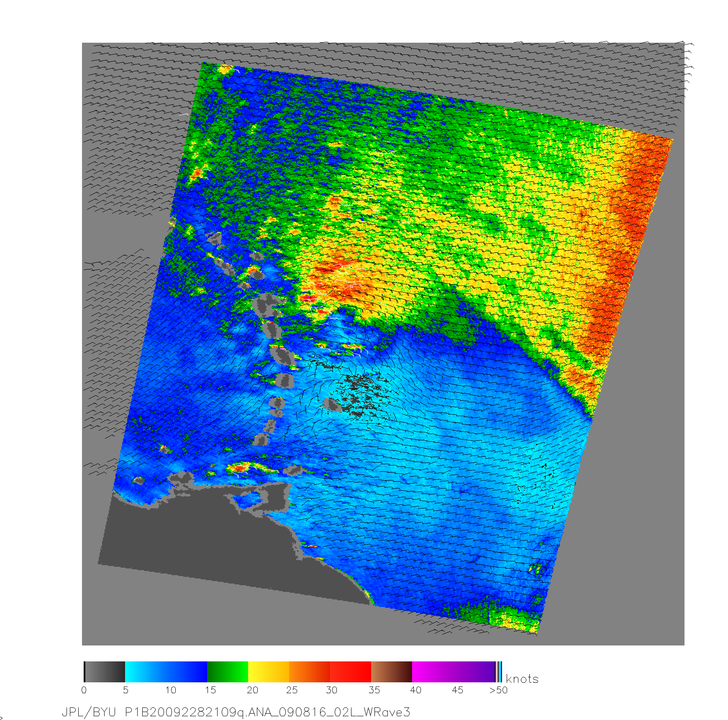
Task: Click the brown 35–40 knots legend segment
Action: [x=392, y=672]
